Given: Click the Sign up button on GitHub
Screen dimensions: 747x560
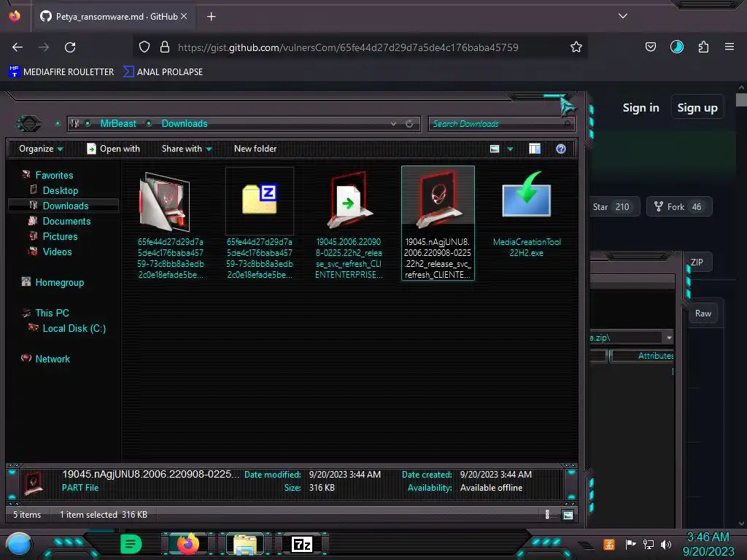Looking at the screenshot, I should (x=697, y=108).
